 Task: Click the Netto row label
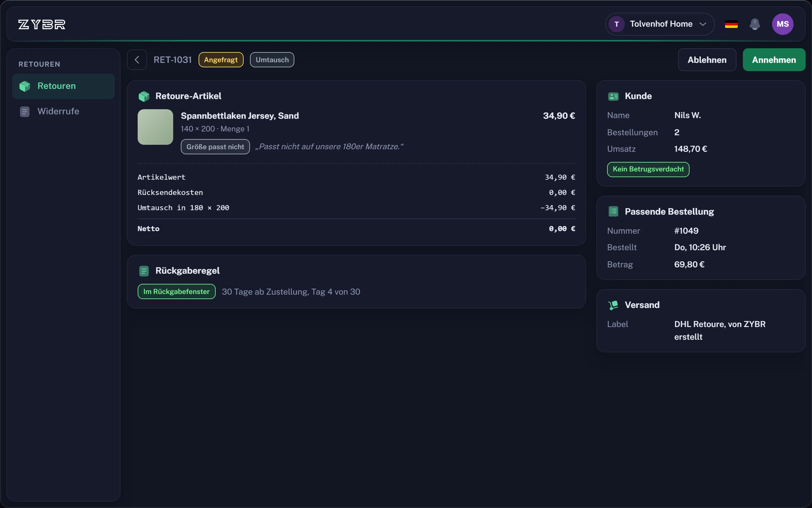pyautogui.click(x=148, y=229)
